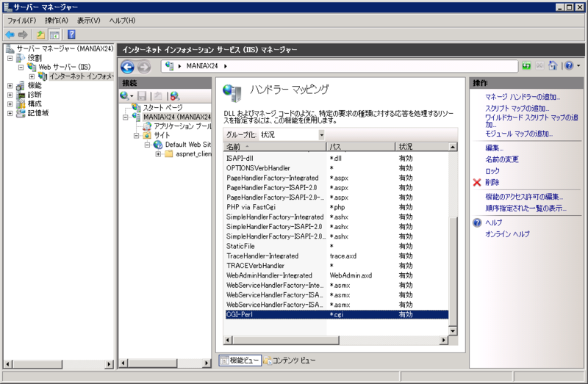Expand the 記憶域 tree node
588x384 pixels.
(x=10, y=113)
